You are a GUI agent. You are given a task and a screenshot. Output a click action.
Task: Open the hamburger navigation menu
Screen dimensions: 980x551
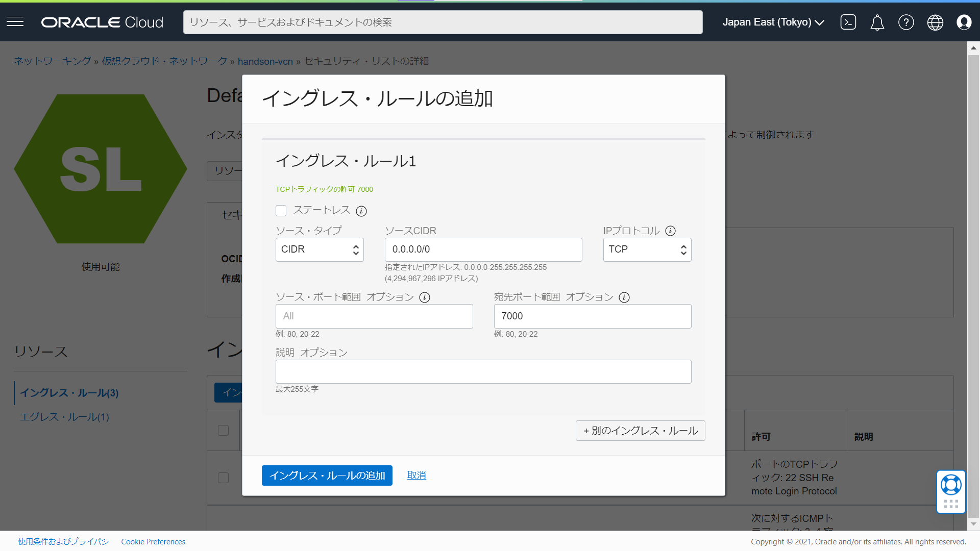[15, 22]
